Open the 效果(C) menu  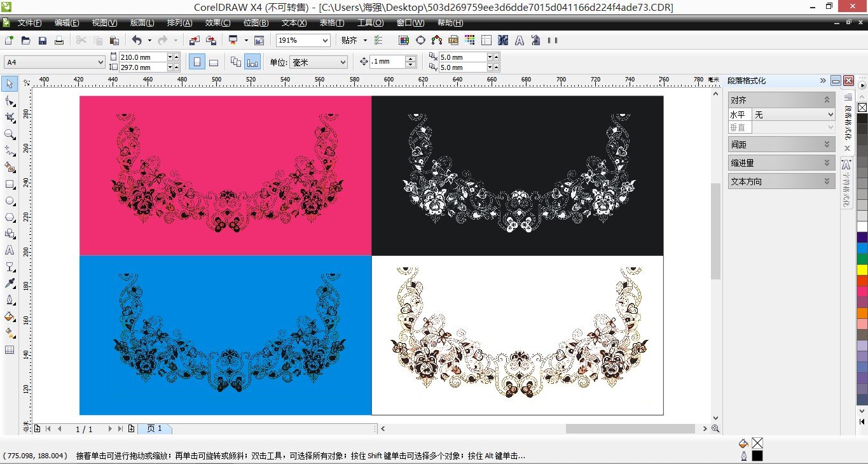(x=217, y=23)
